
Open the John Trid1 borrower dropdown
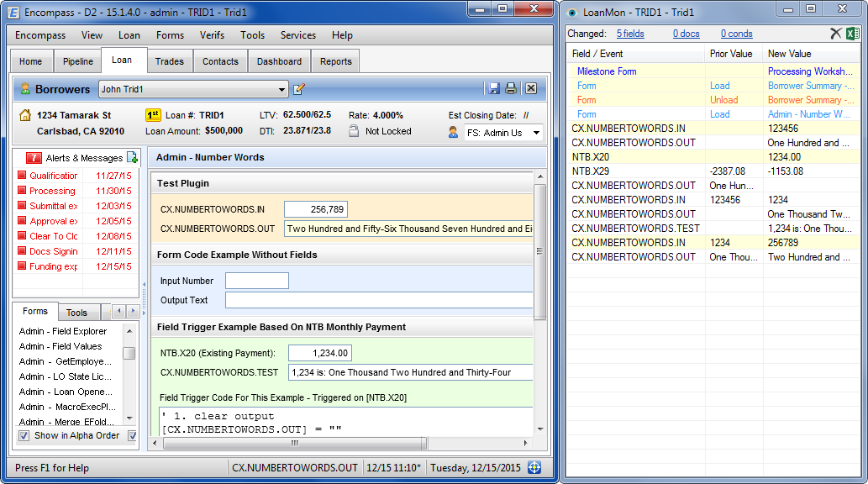pos(281,89)
